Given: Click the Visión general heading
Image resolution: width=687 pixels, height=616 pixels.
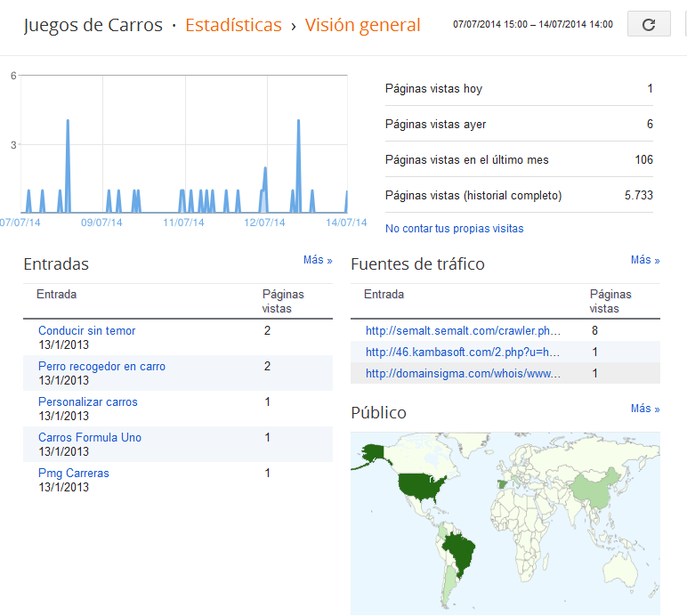Looking at the screenshot, I should pos(362,26).
